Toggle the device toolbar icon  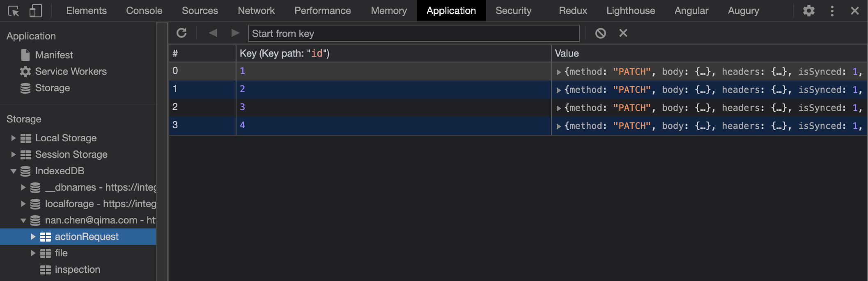click(x=35, y=11)
